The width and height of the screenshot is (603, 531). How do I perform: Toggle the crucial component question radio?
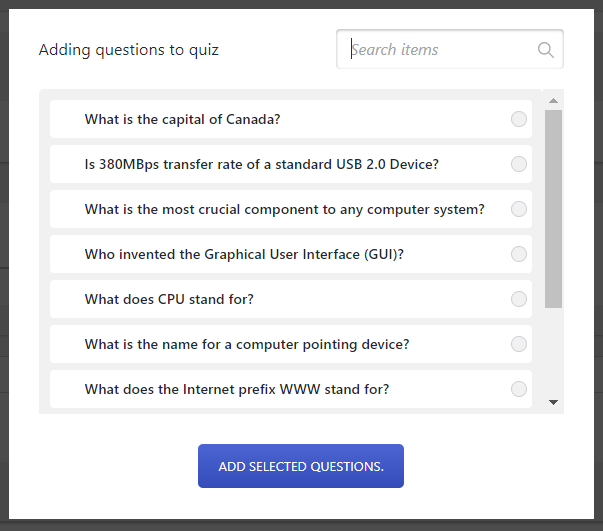(519, 209)
